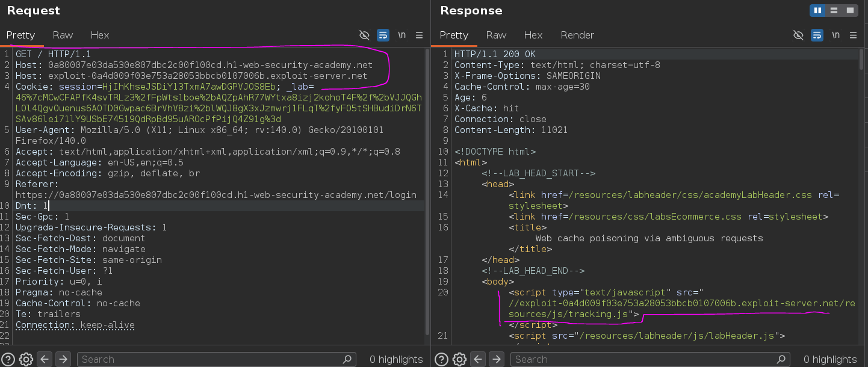Toggle show newline characters in Request panel
Viewport: 868px width, 367px height.
(x=401, y=35)
